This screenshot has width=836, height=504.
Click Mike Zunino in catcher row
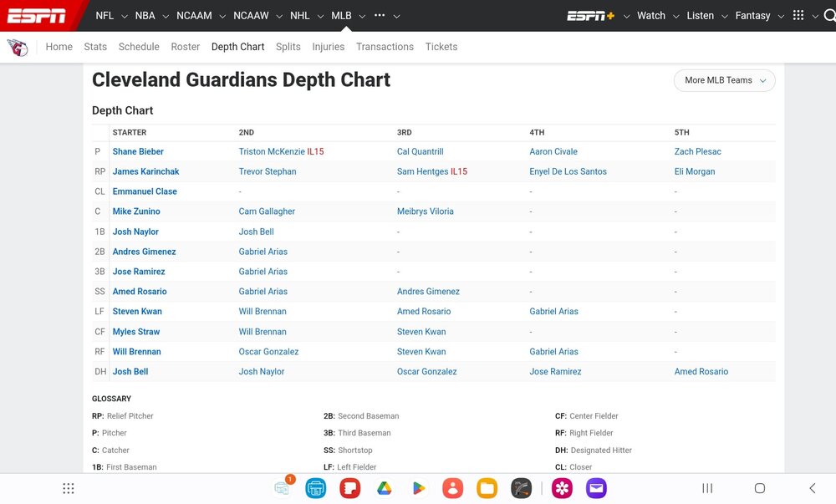pos(136,211)
